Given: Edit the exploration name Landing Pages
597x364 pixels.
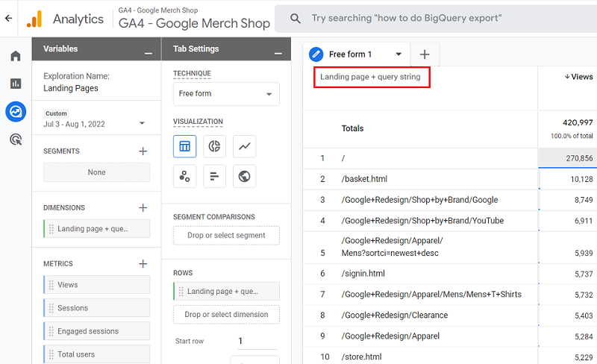Looking at the screenshot, I should (x=71, y=88).
